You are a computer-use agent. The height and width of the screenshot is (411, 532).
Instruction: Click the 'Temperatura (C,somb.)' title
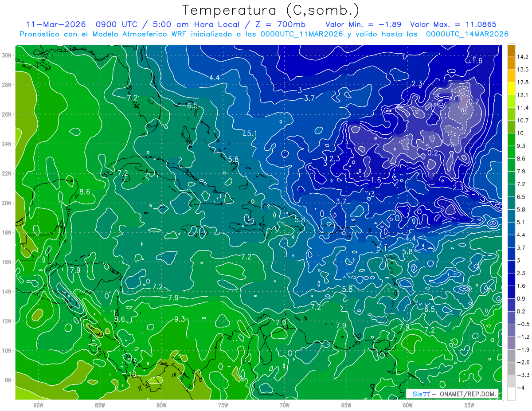click(x=271, y=10)
